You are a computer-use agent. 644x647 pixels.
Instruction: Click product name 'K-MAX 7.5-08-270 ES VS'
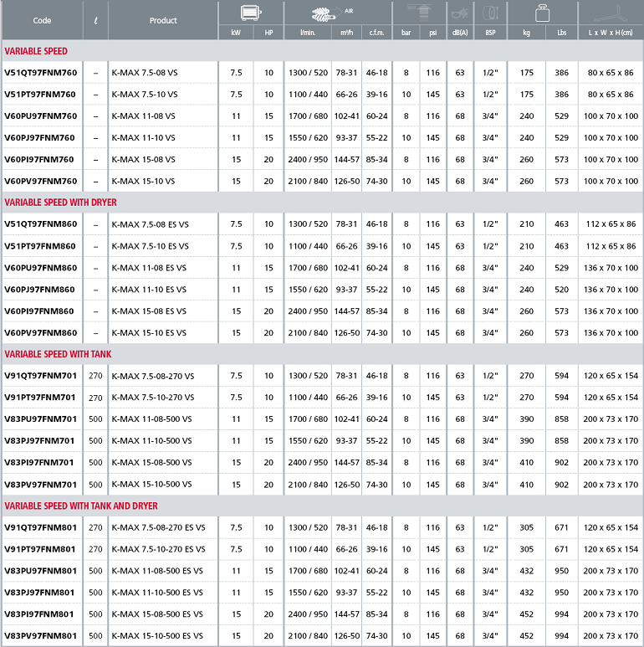point(158,527)
